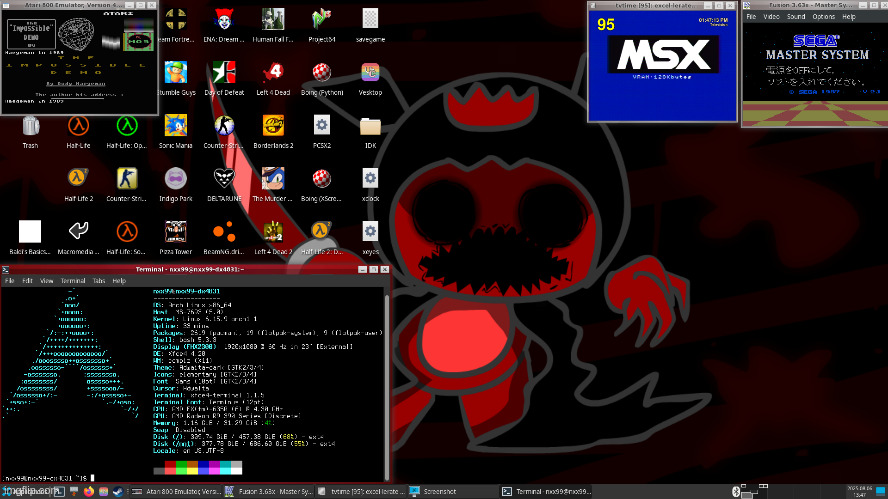This screenshot has width=888, height=499.
Task: Open Options menu in the Fusion window
Action: pos(823,17)
